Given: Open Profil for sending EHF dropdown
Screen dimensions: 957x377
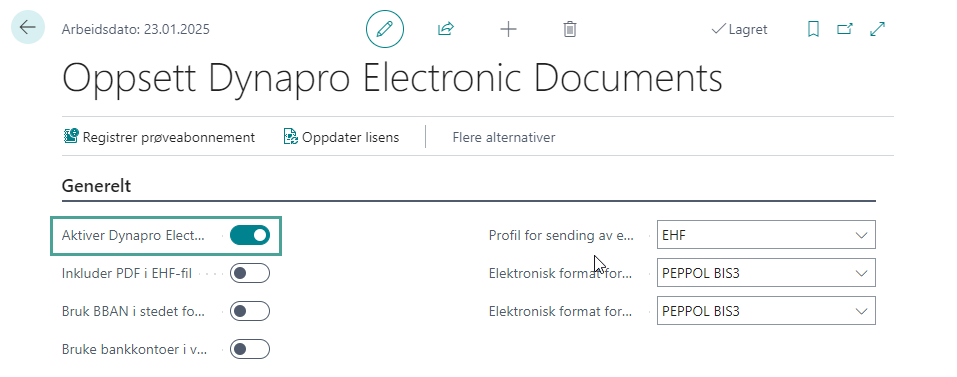Looking at the screenshot, I should coord(766,235).
